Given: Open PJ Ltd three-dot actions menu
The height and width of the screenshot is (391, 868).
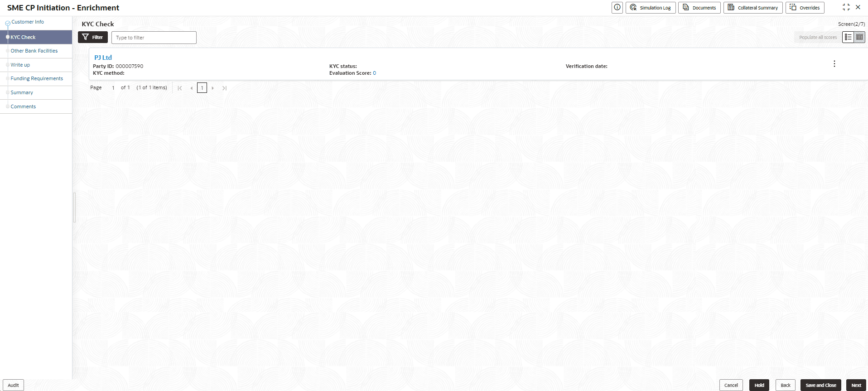Looking at the screenshot, I should 834,64.
